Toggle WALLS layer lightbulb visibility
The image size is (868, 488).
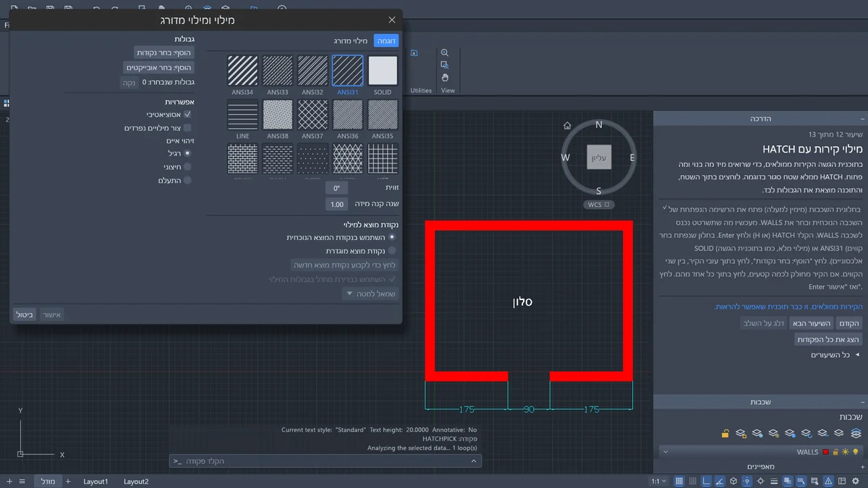855,453
